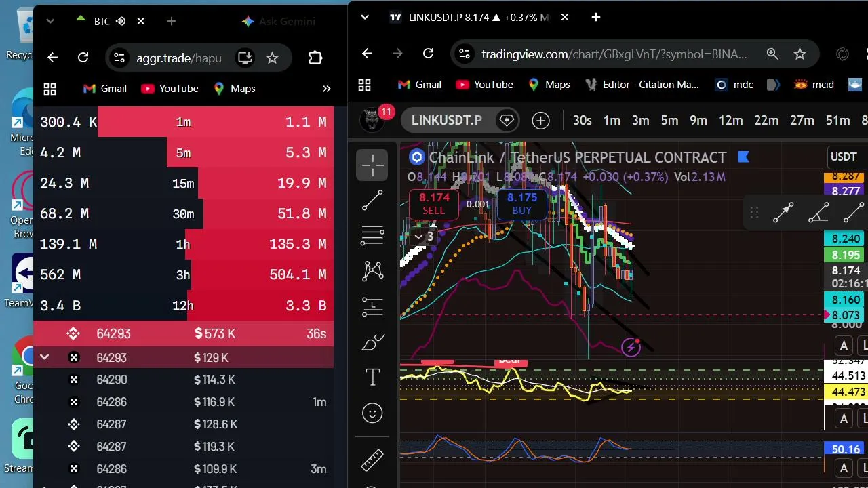Open a new tab in TradingView window
The image size is (868, 488).
coord(596,17)
